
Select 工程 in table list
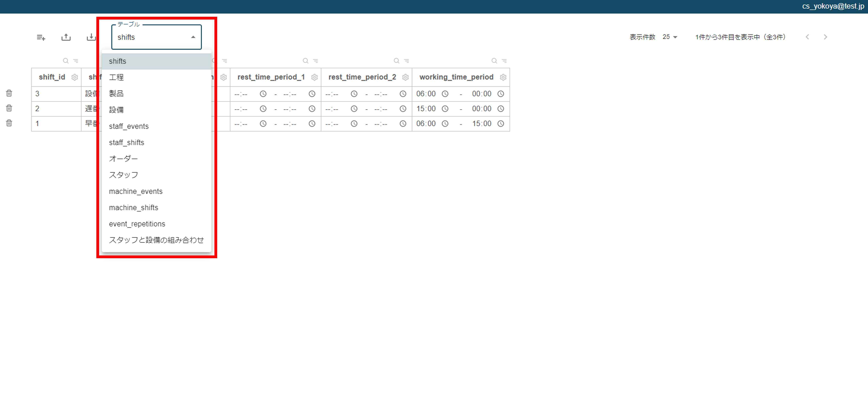(156, 77)
